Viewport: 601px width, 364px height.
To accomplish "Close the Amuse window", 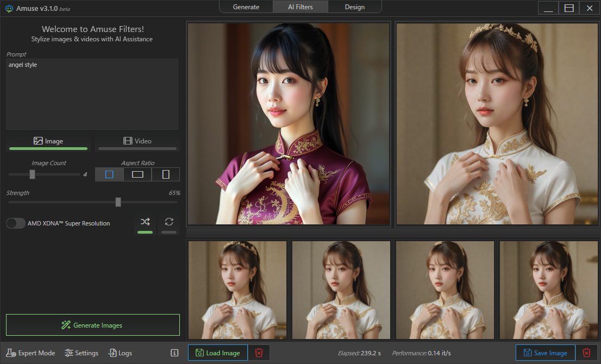I will 590,8.
